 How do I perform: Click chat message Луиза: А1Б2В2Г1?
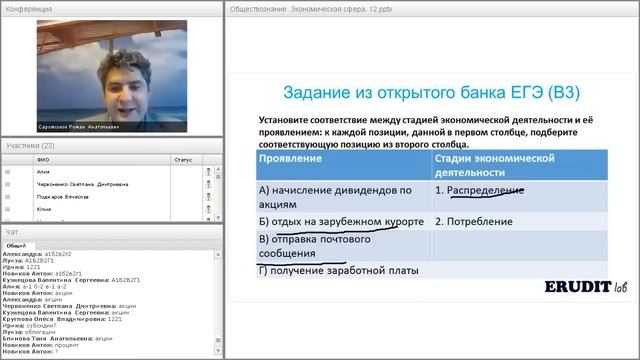pyautogui.click(x=28, y=260)
